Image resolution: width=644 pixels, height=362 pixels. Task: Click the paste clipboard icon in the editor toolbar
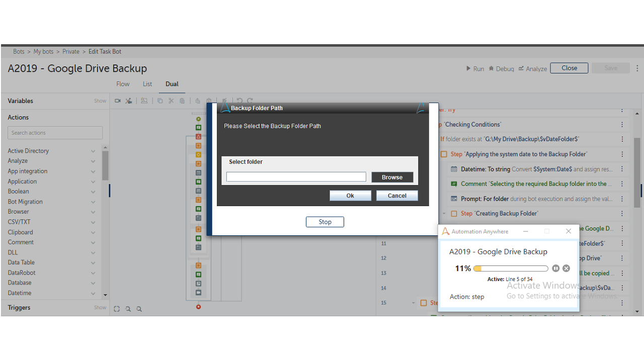point(182,101)
